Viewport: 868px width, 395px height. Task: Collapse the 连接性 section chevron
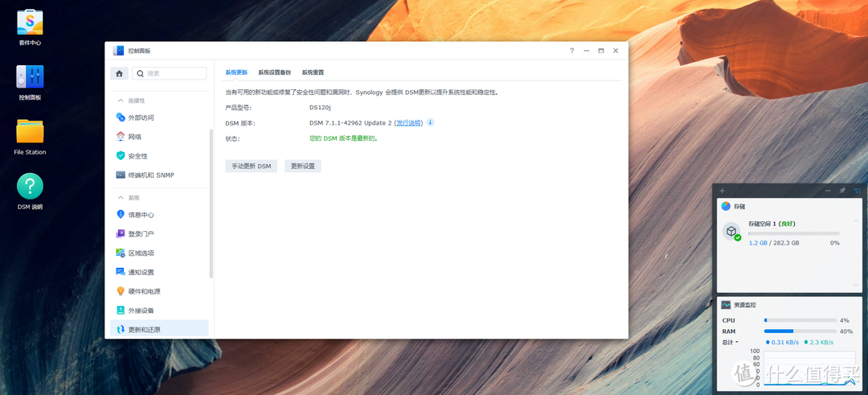[120, 101]
